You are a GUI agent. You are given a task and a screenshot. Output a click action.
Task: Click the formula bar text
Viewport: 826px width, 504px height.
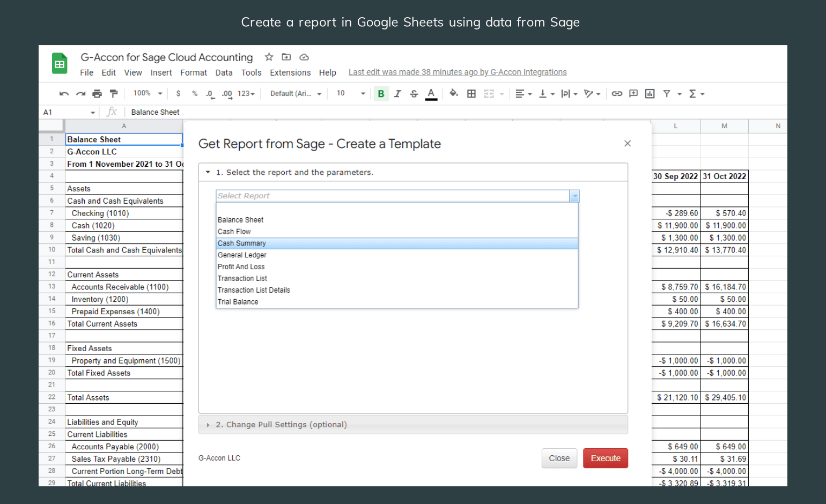pos(155,113)
